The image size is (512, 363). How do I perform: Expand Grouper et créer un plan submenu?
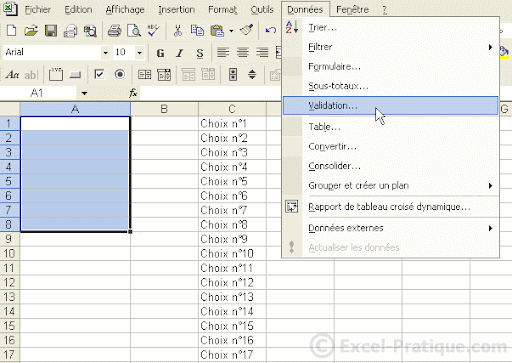point(390,185)
